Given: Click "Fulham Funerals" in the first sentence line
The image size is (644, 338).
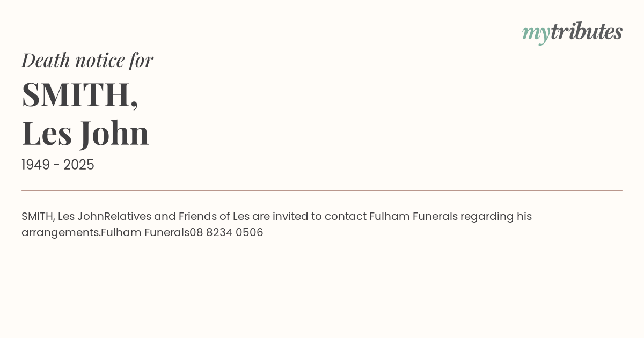Looking at the screenshot, I should pos(413,217).
